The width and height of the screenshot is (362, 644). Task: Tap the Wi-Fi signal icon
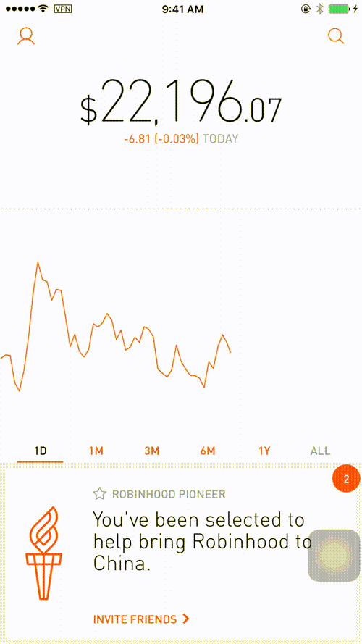tap(42, 9)
